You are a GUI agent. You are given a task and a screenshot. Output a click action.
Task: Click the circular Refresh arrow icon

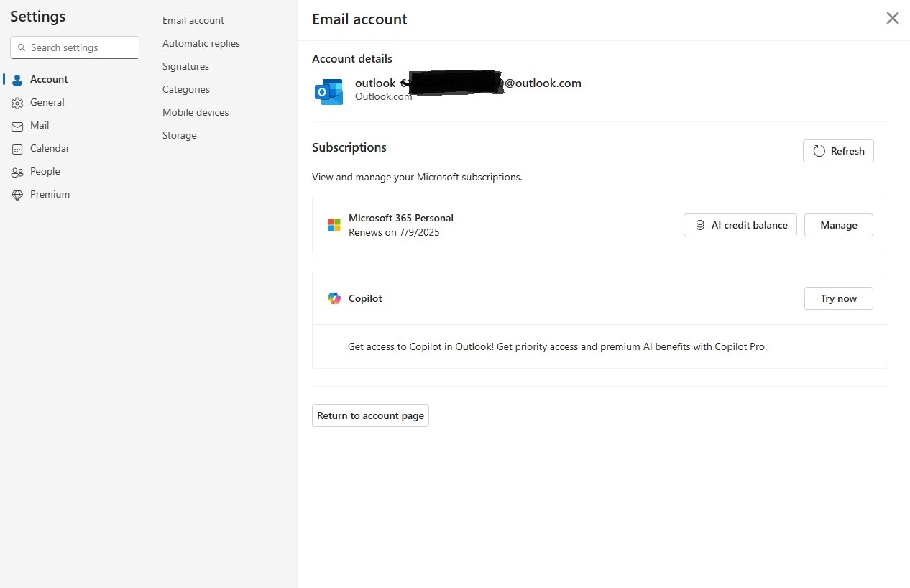point(819,151)
